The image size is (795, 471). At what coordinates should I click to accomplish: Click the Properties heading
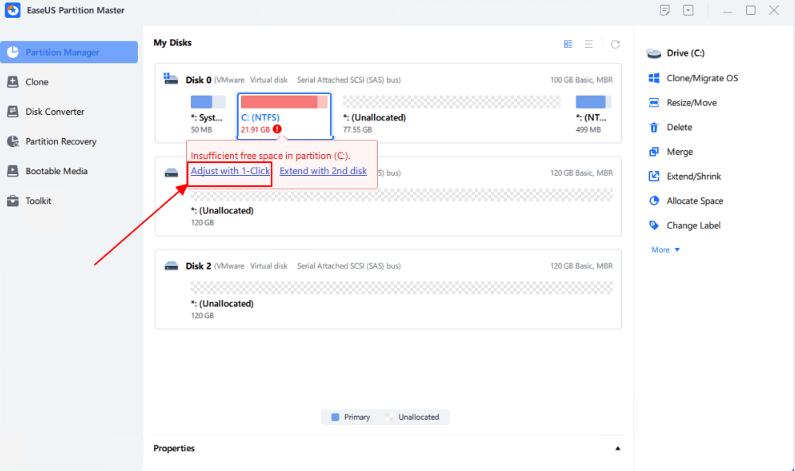[174, 448]
